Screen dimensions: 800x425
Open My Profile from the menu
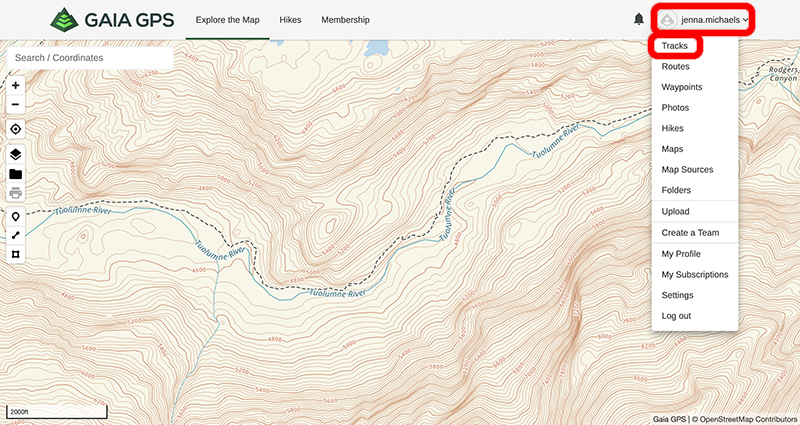[x=681, y=254]
